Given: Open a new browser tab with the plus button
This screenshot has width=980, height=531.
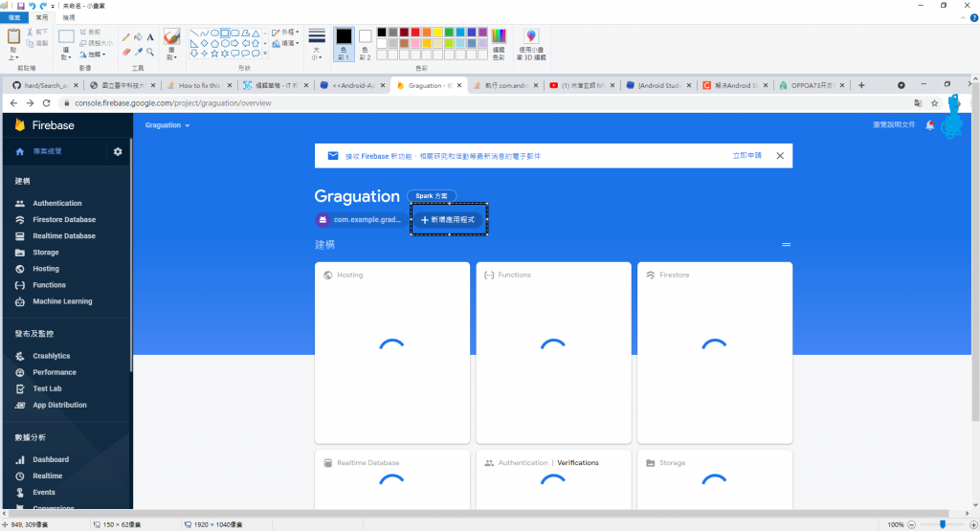Looking at the screenshot, I should [861, 85].
